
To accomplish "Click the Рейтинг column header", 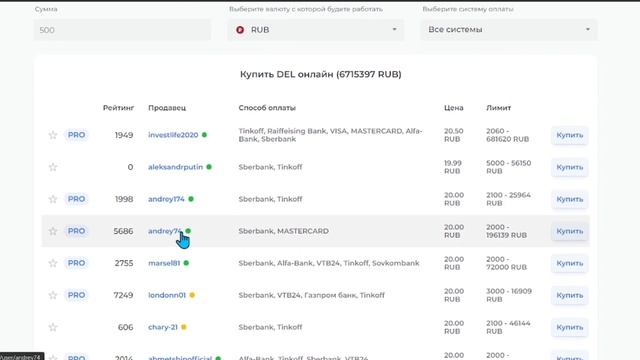I will [118, 108].
